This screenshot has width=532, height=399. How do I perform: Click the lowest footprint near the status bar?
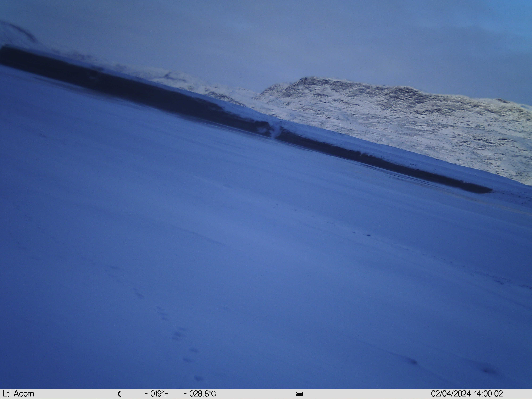click(x=198, y=378)
